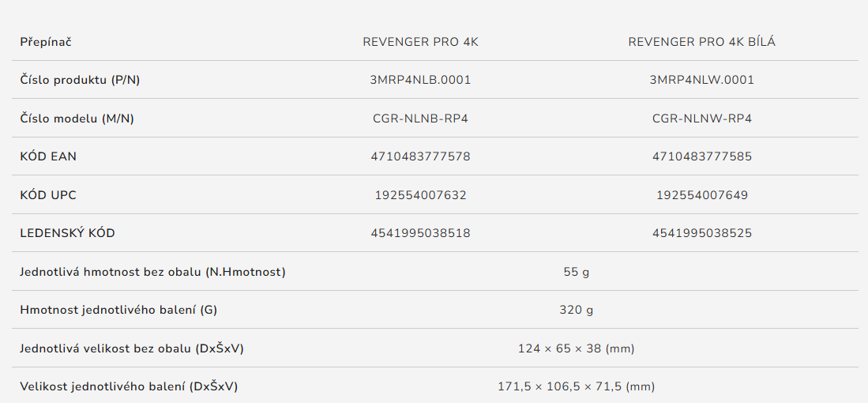The height and width of the screenshot is (403, 868).
Task: Select the 'Číslo modelu (M/N)' row label
Action: 77,119
